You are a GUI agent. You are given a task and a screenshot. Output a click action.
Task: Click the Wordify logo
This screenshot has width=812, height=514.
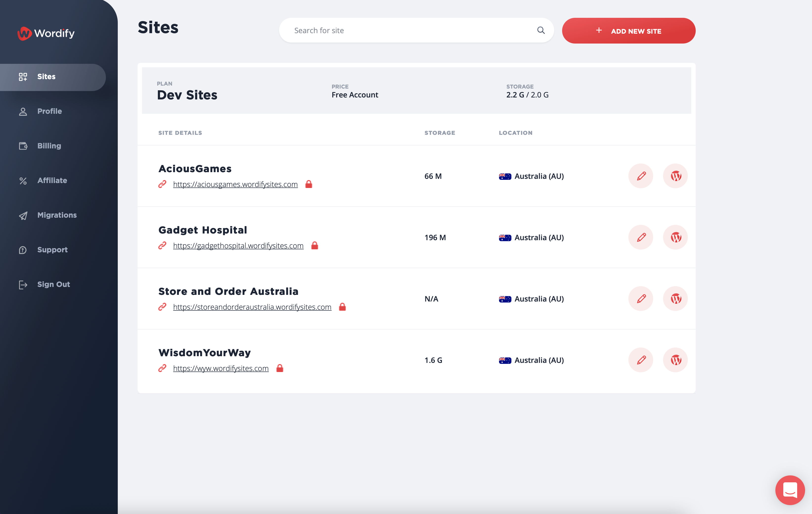46,33
